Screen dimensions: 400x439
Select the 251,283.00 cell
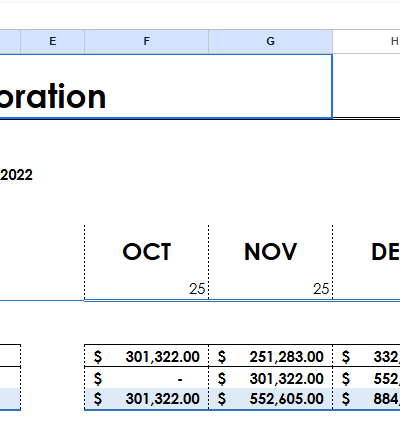[x=270, y=356]
